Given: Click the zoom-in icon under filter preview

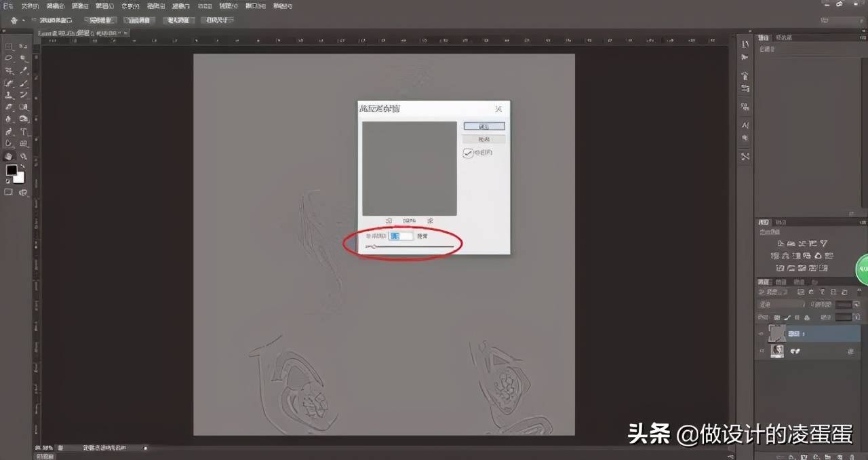Looking at the screenshot, I should [430, 221].
